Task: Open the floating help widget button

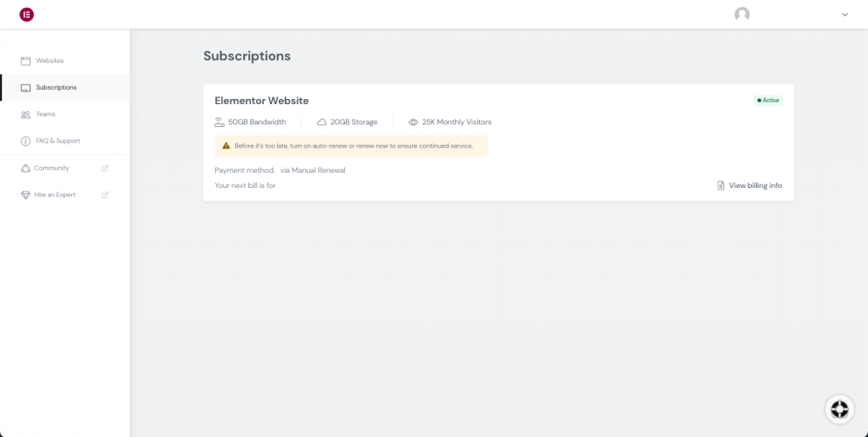Action: (839, 409)
